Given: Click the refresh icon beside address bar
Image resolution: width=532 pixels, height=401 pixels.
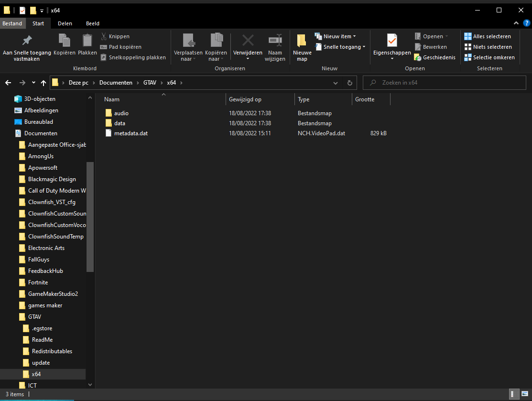Looking at the screenshot, I should click(x=349, y=83).
